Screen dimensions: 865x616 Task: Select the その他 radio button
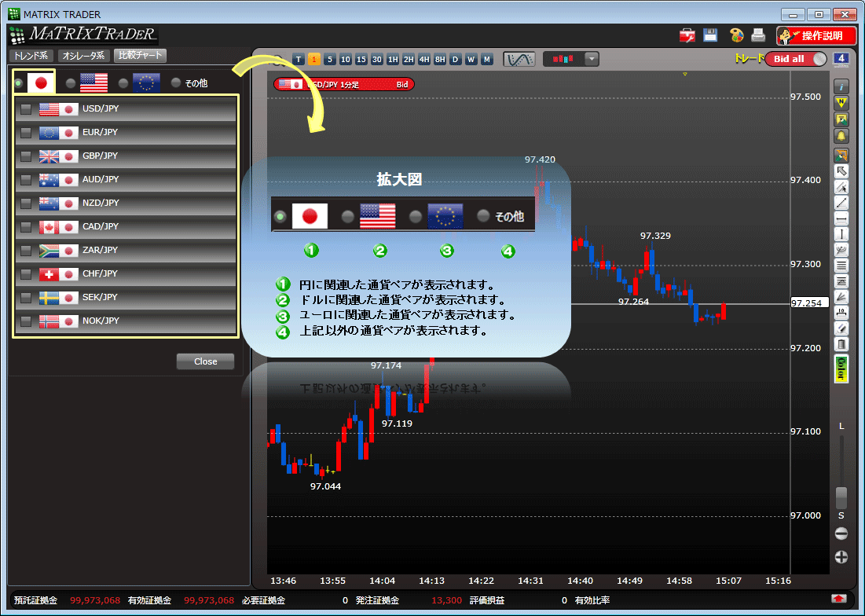176,82
